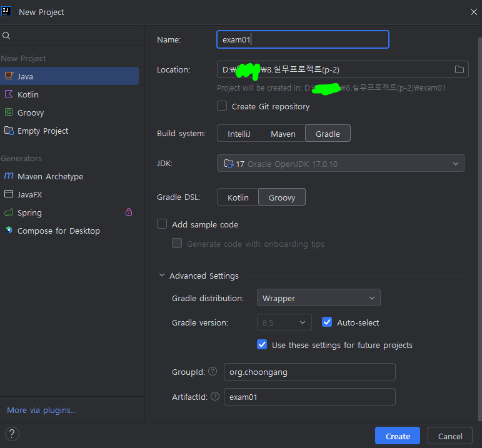Click the Cancel button
The image size is (482, 448).
point(450,436)
